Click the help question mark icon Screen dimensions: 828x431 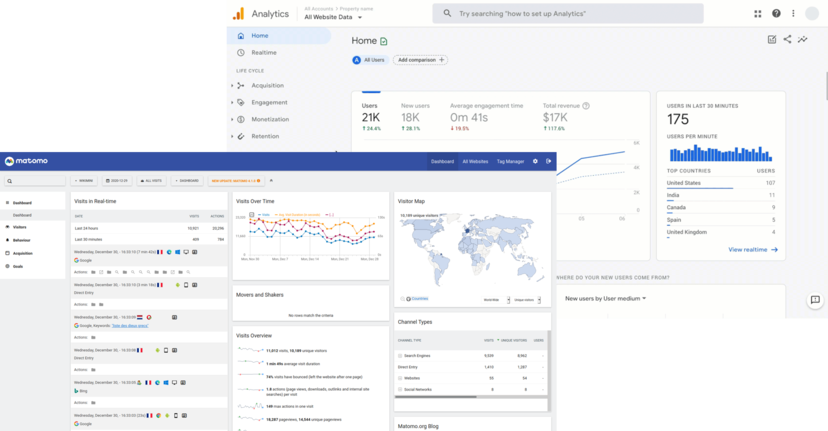777,14
